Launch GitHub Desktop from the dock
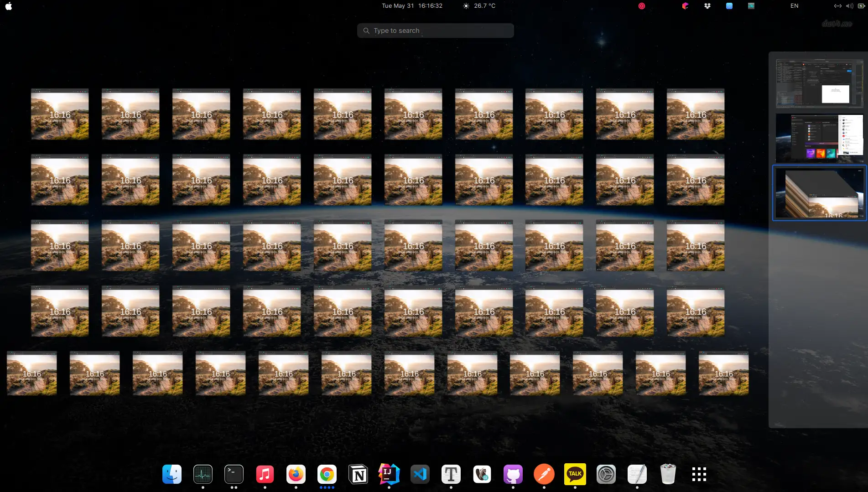The height and width of the screenshot is (492, 868). [x=513, y=474]
